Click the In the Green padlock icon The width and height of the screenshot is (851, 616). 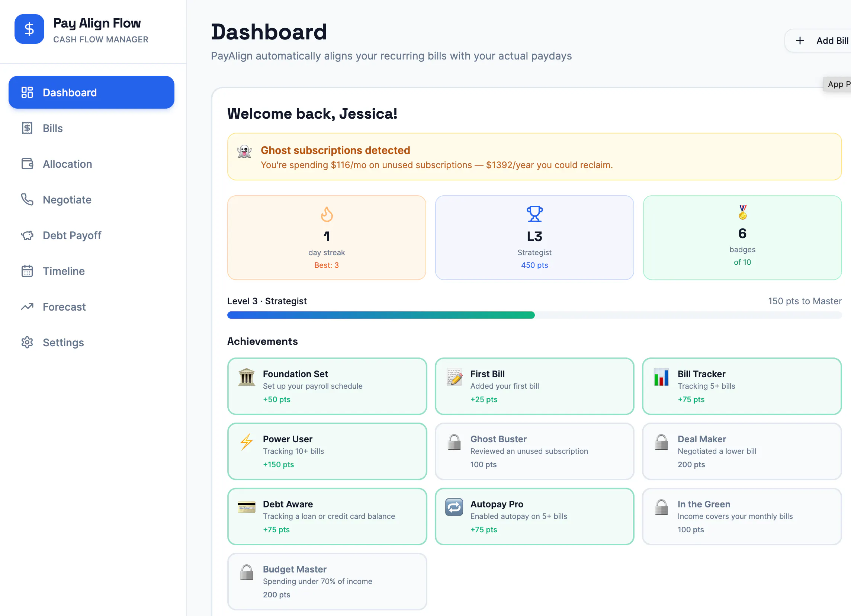pos(661,508)
